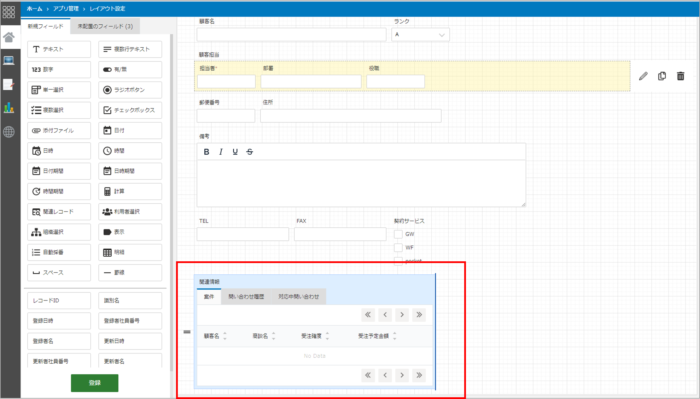This screenshot has height=399, width=700.
Task: Go to アプリ管理 in breadcrumb
Action: 66,8
